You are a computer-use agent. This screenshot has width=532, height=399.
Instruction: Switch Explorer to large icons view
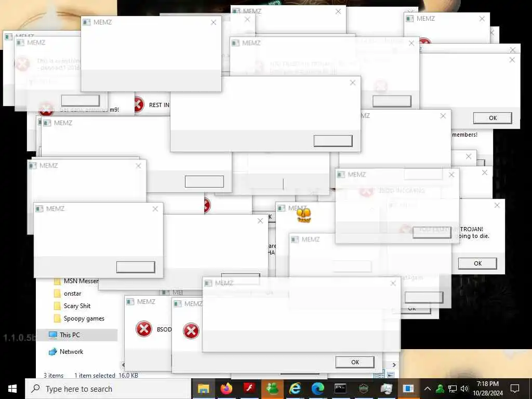(x=391, y=375)
